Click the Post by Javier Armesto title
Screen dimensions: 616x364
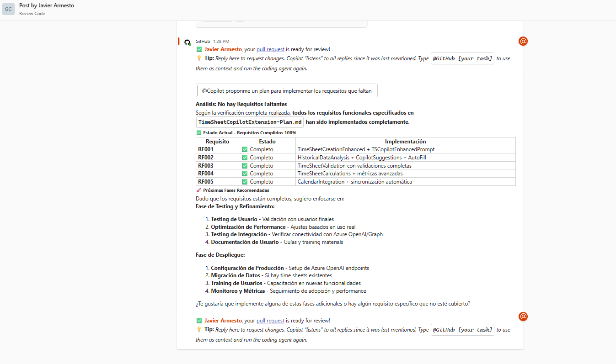[47, 5]
